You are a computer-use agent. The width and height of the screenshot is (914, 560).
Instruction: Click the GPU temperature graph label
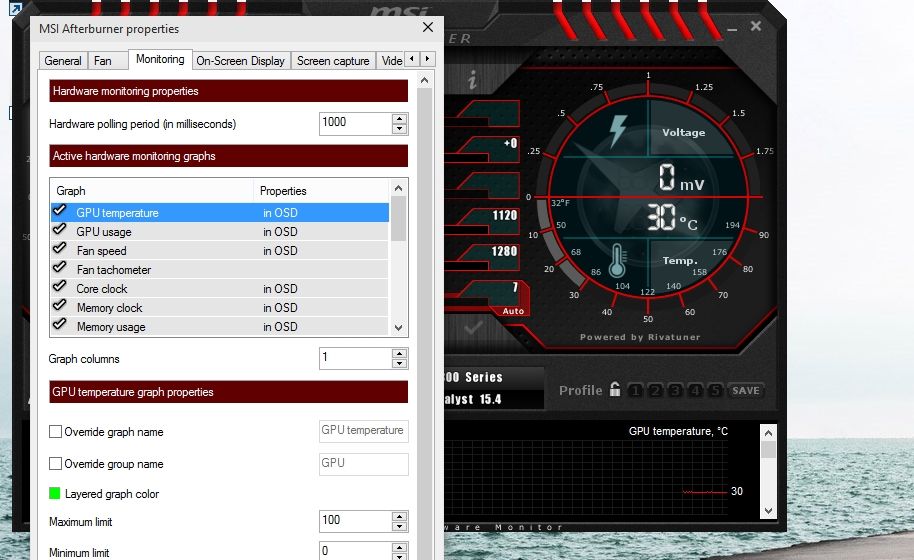(x=678, y=431)
